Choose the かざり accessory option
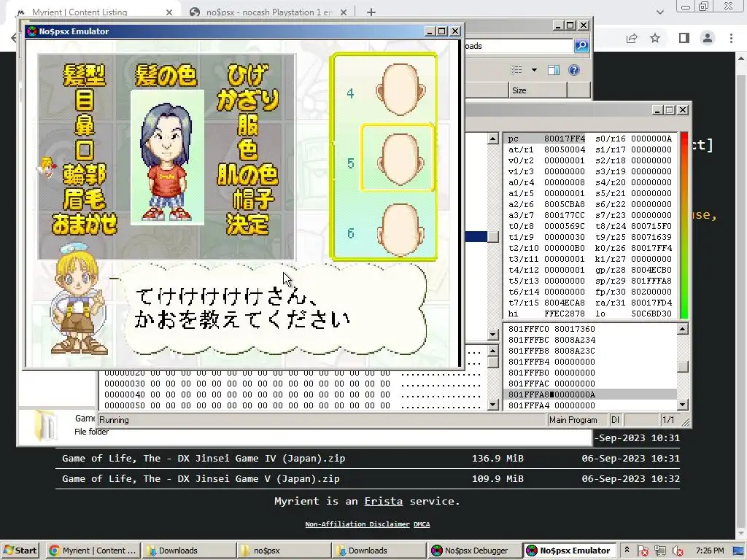 (248, 101)
